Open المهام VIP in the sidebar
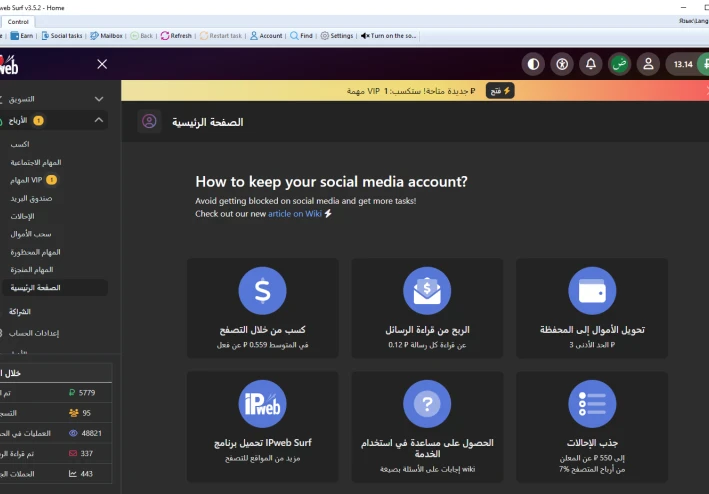This screenshot has width=709, height=494. tap(26, 180)
